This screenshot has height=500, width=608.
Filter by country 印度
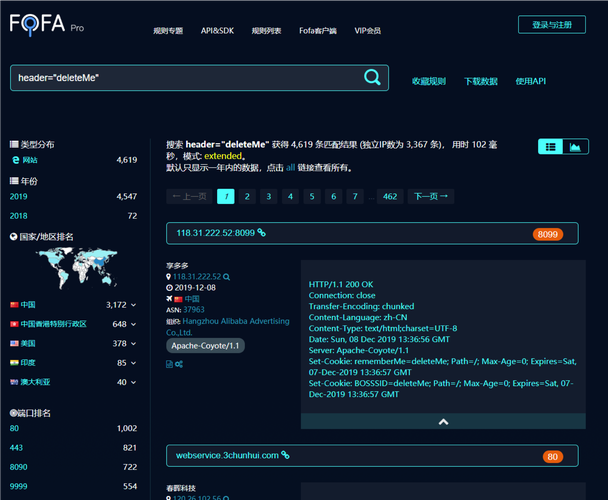28,363
